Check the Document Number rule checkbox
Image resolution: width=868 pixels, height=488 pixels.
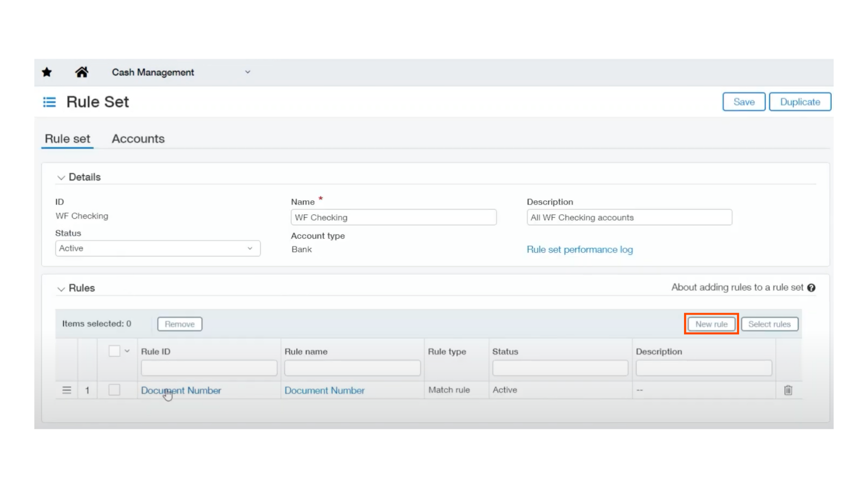[x=114, y=389]
